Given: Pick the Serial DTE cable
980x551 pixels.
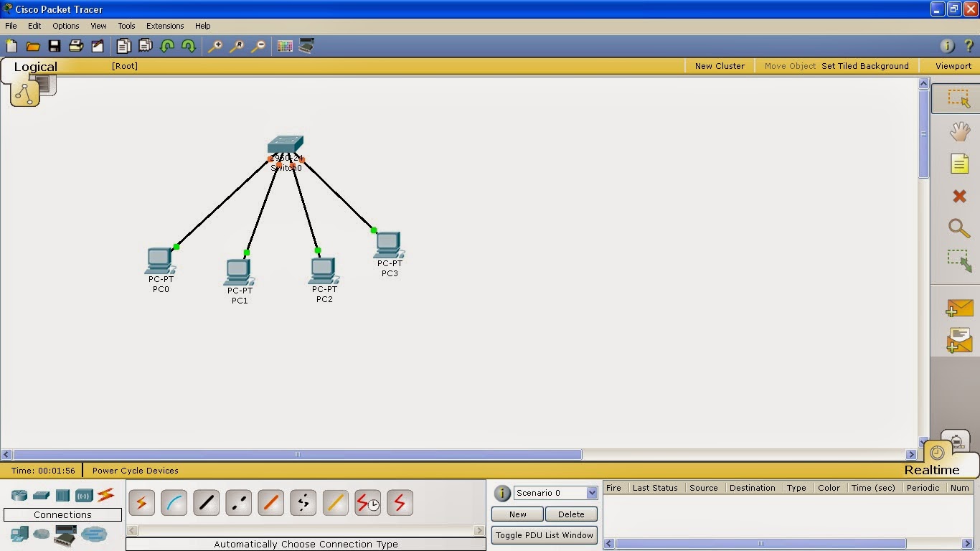Looking at the screenshot, I should click(400, 503).
